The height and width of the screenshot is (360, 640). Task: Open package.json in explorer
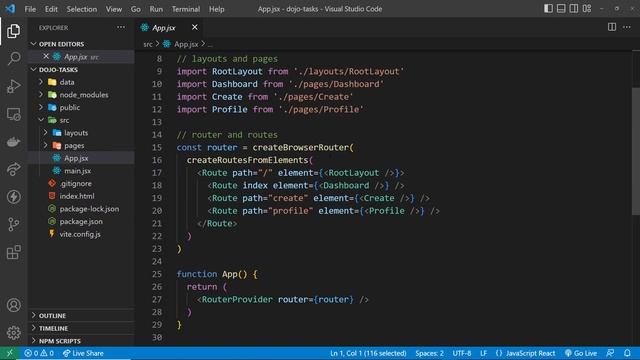81,221
